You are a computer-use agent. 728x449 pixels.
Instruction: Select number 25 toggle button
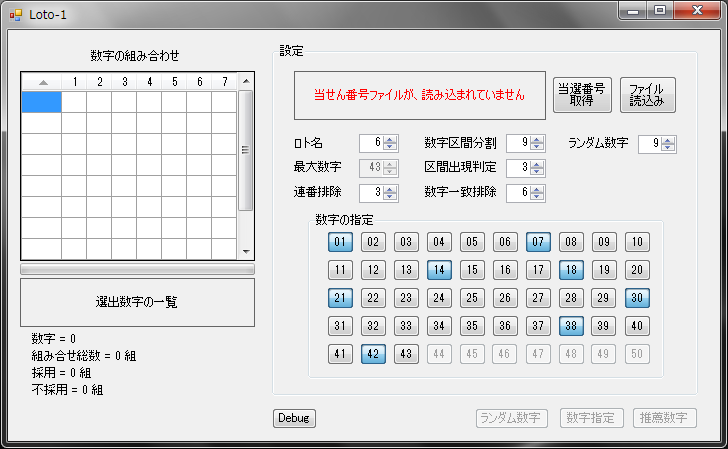[x=472, y=298]
